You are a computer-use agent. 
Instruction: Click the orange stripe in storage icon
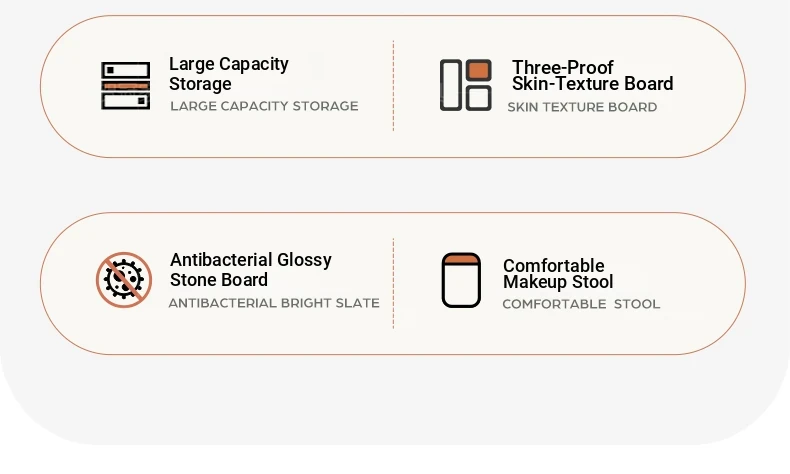[125, 86]
